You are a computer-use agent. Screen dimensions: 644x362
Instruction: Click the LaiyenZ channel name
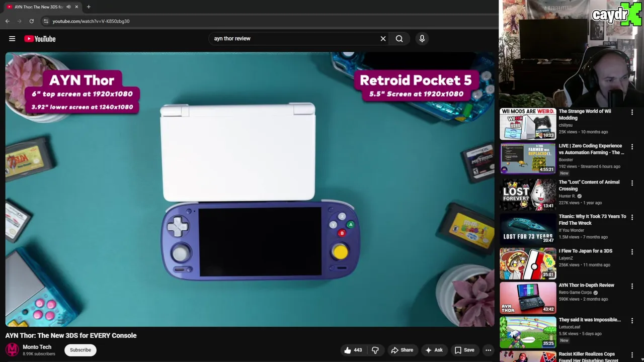pos(567,258)
